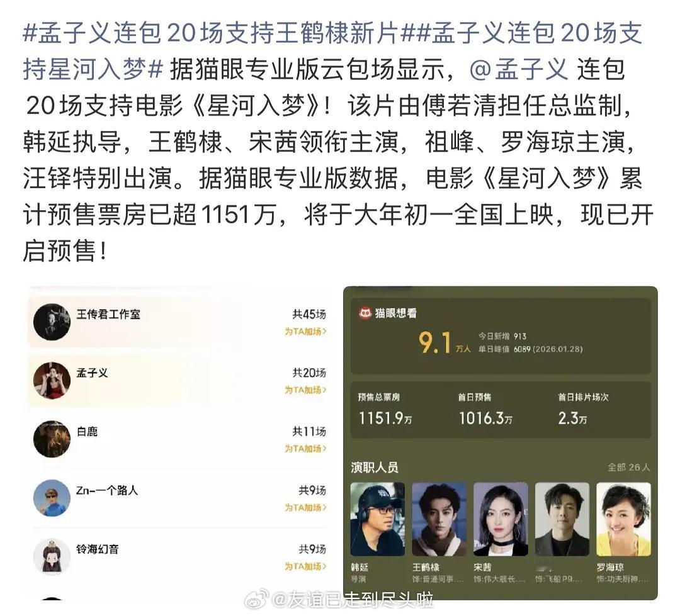Tap the Zn-一个路人 avatar
This screenshot has height=616, width=680.
pos(52,498)
